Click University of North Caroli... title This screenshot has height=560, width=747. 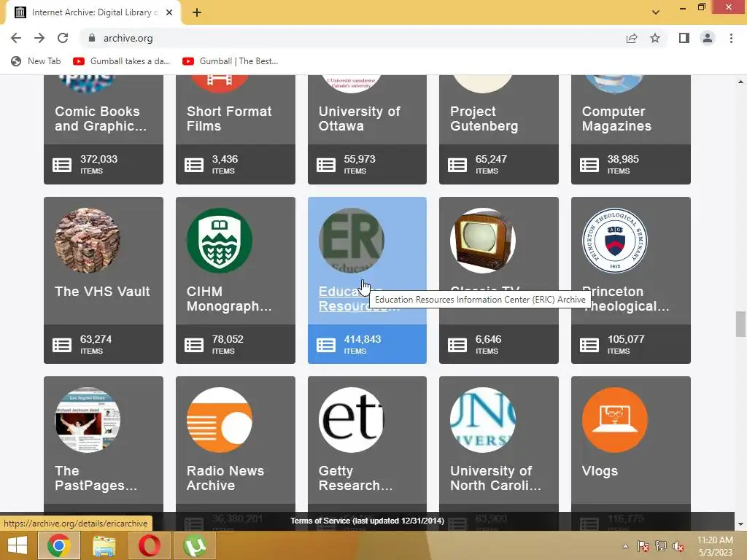tap(496, 478)
